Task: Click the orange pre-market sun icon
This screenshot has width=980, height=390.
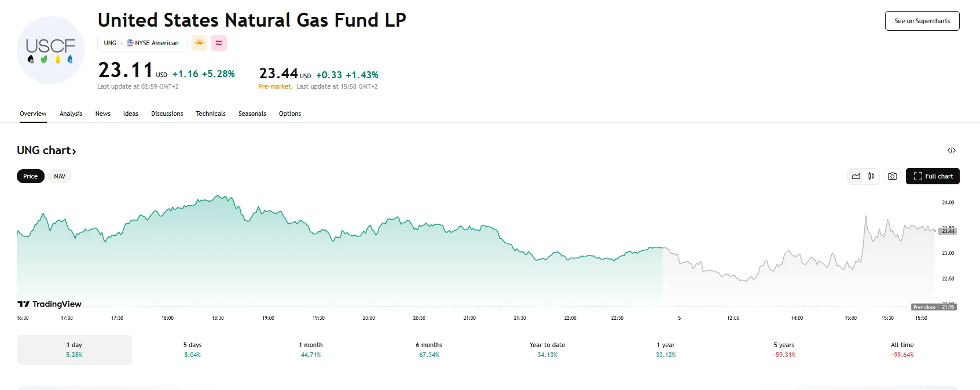Action: pyautogui.click(x=200, y=43)
